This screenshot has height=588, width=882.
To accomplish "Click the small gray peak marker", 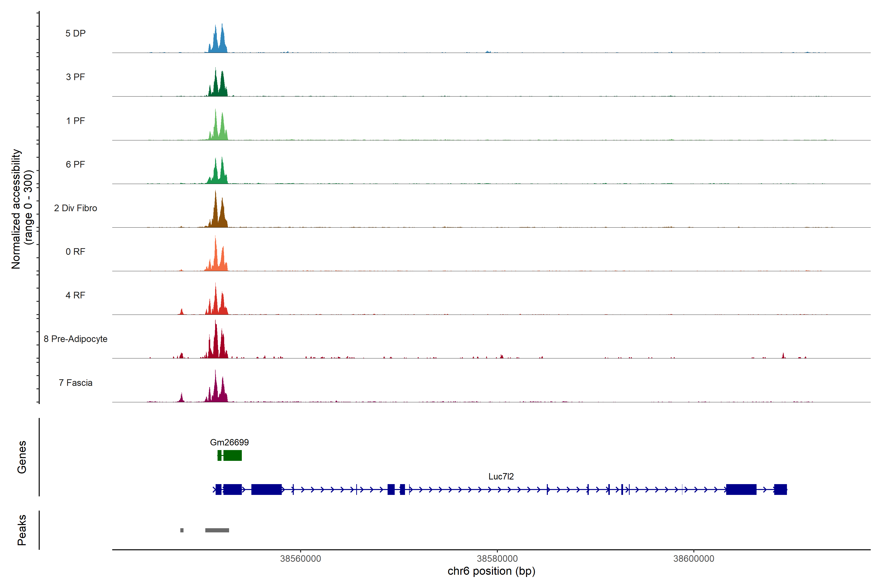I will (182, 530).
